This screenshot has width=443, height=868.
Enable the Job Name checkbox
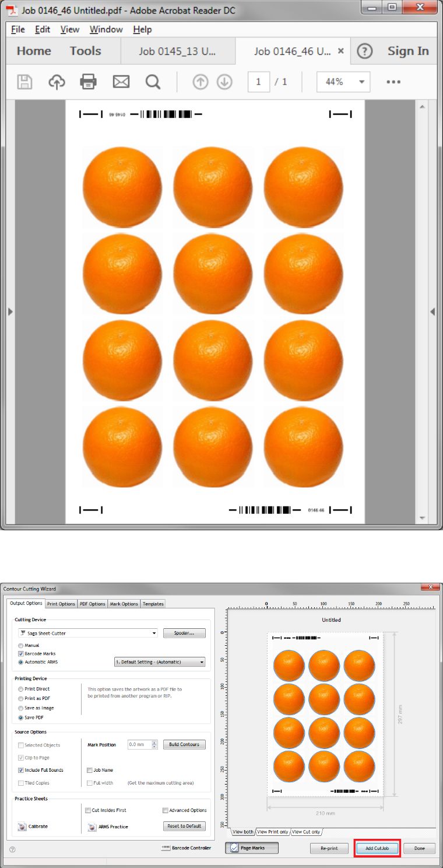90,770
